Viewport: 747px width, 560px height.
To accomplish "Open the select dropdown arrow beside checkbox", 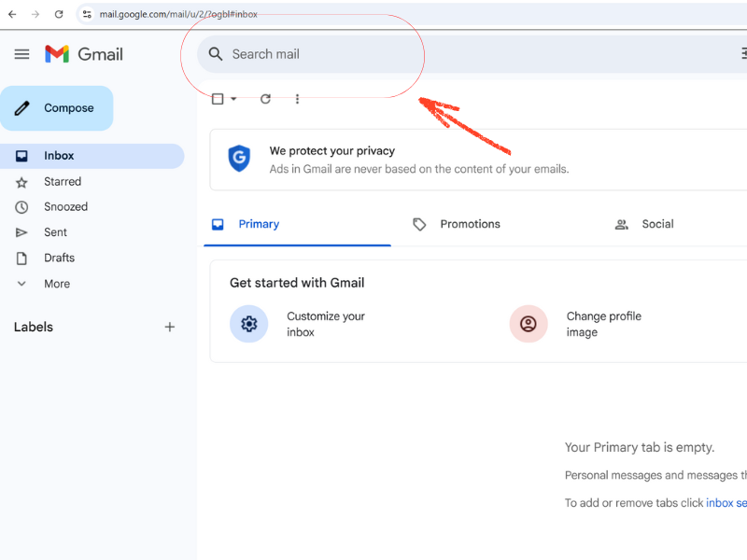I will tap(233, 99).
